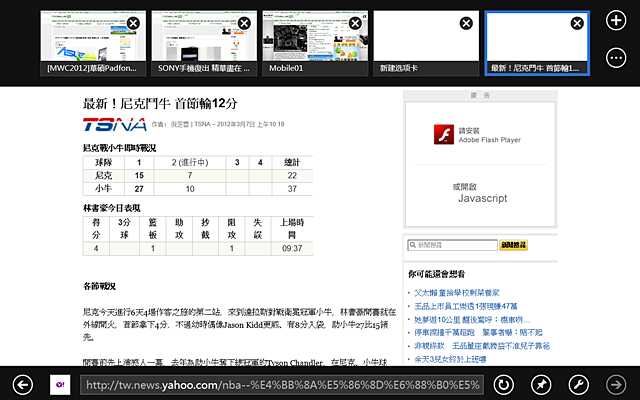Click the news search input box
640x400 pixels.
(x=452, y=245)
